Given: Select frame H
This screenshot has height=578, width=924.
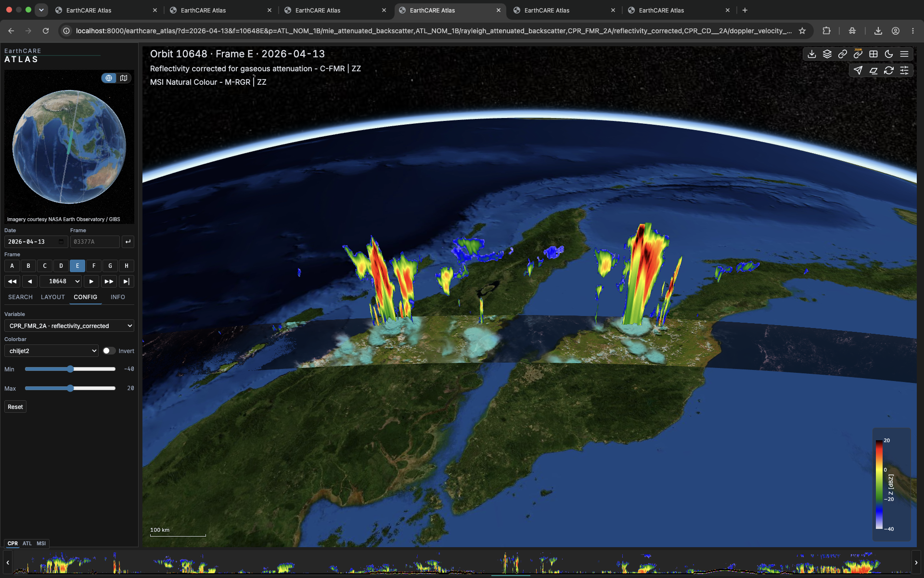Looking at the screenshot, I should click(x=127, y=266).
